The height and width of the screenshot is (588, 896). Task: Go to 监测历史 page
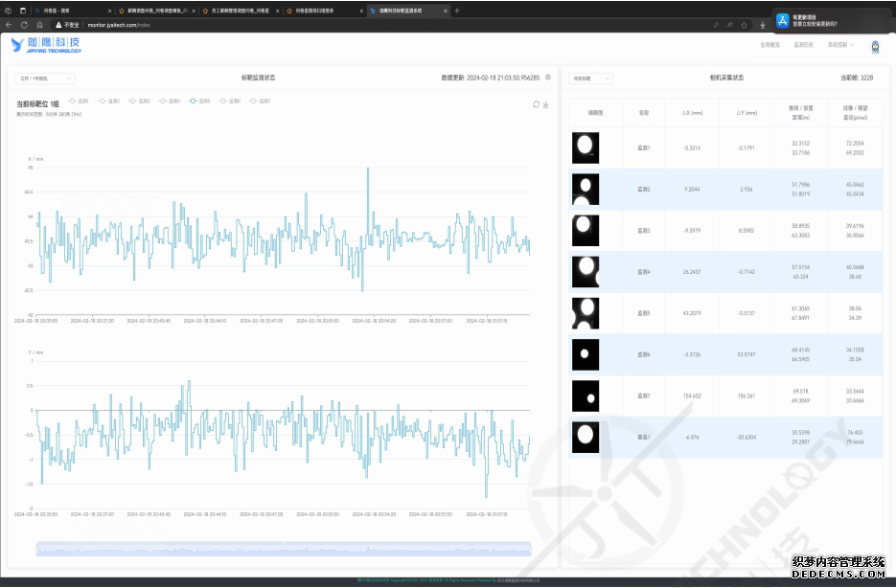click(x=804, y=45)
